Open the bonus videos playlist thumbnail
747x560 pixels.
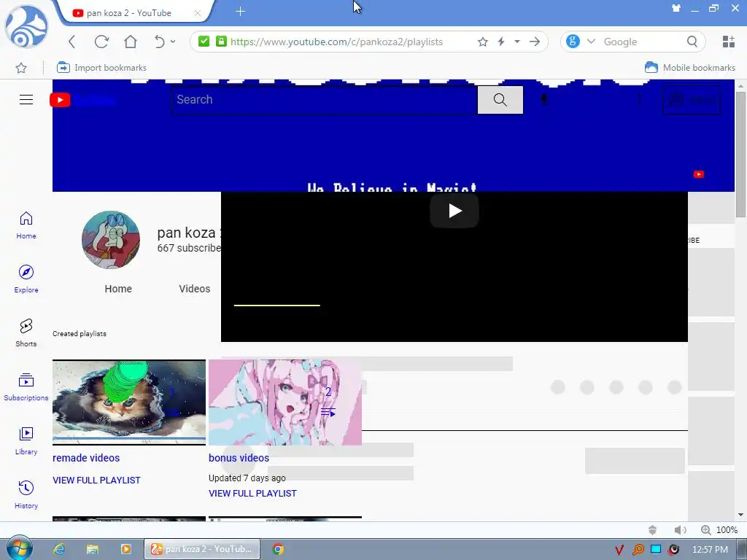pyautogui.click(x=285, y=402)
